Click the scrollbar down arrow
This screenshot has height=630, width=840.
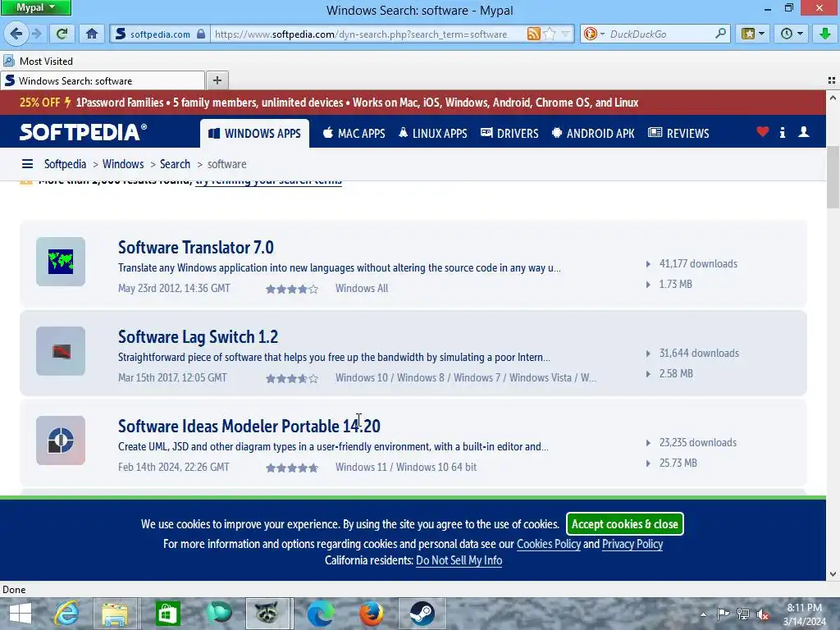(833, 573)
